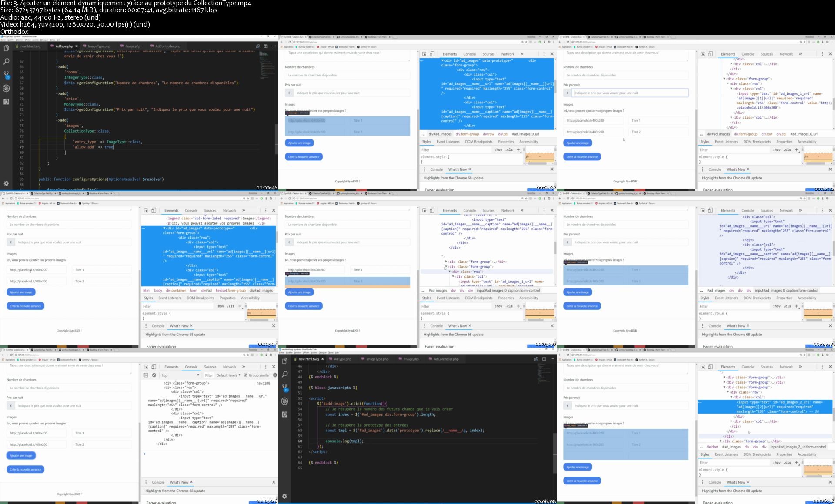Screen dimensions: 835x504
Task: Open the top execution context dropdown
Action: pyautogui.click(x=180, y=375)
